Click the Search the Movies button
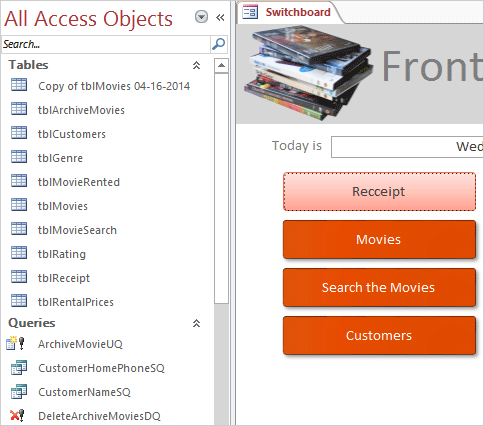The image size is (484, 426). click(379, 287)
